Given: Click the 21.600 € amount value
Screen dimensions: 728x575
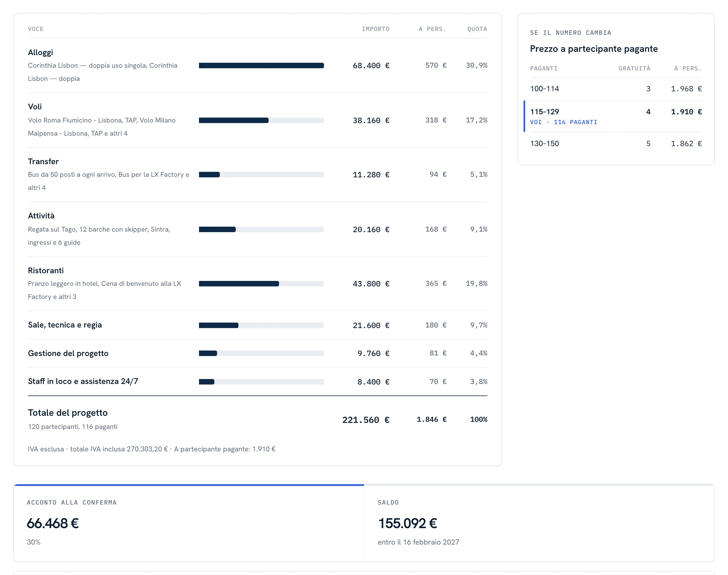Looking at the screenshot, I should (371, 326).
